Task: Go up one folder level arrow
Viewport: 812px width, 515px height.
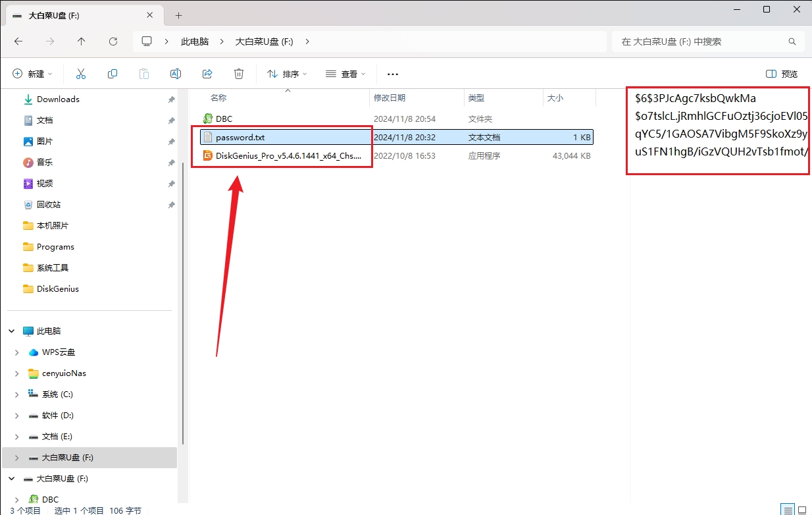Action: pyautogui.click(x=81, y=41)
